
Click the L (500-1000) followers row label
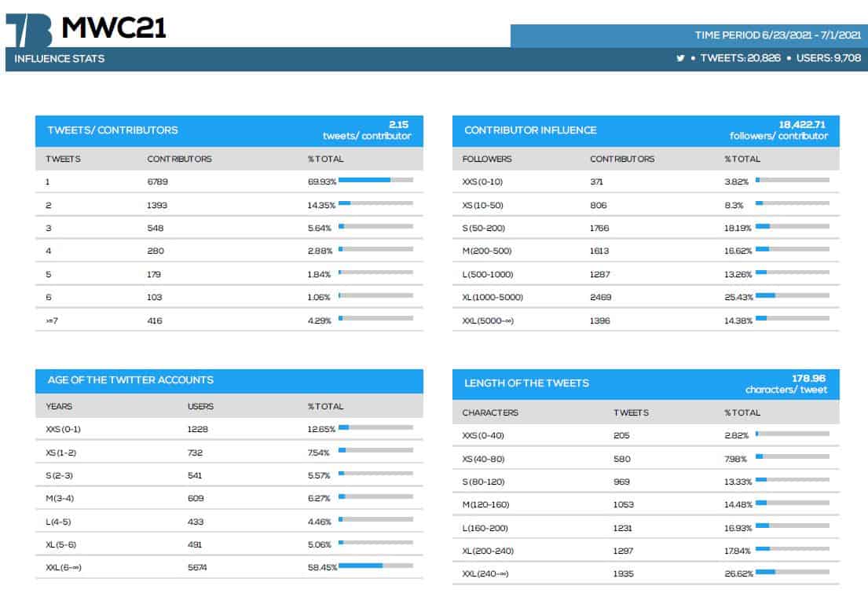(487, 274)
